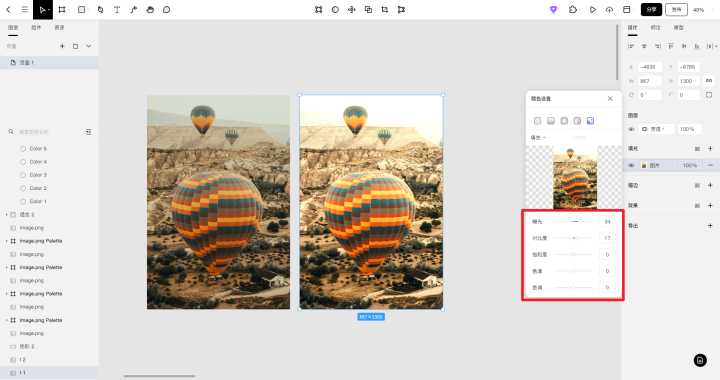Open the zoom percentage dropdown
This screenshot has width=720, height=380.
point(699,10)
